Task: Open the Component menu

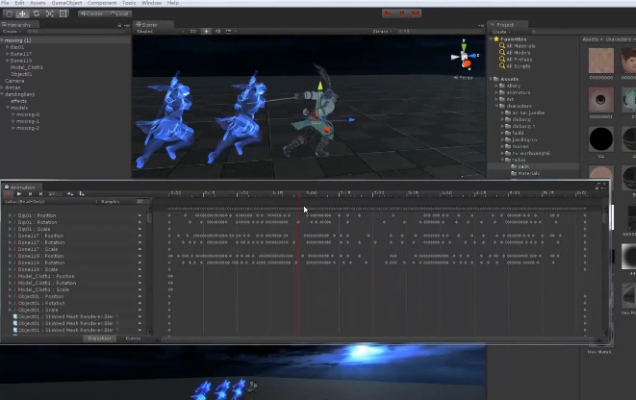Action: [102, 3]
